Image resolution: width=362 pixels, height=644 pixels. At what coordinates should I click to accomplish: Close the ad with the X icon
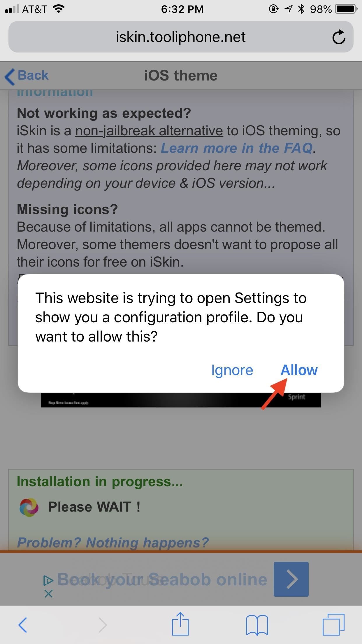(48, 593)
